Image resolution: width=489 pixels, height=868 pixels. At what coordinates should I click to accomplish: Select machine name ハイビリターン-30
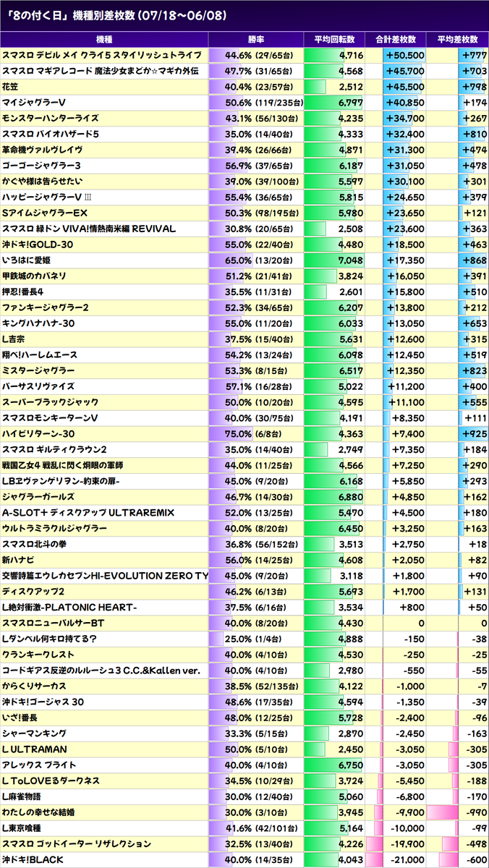click(x=38, y=434)
